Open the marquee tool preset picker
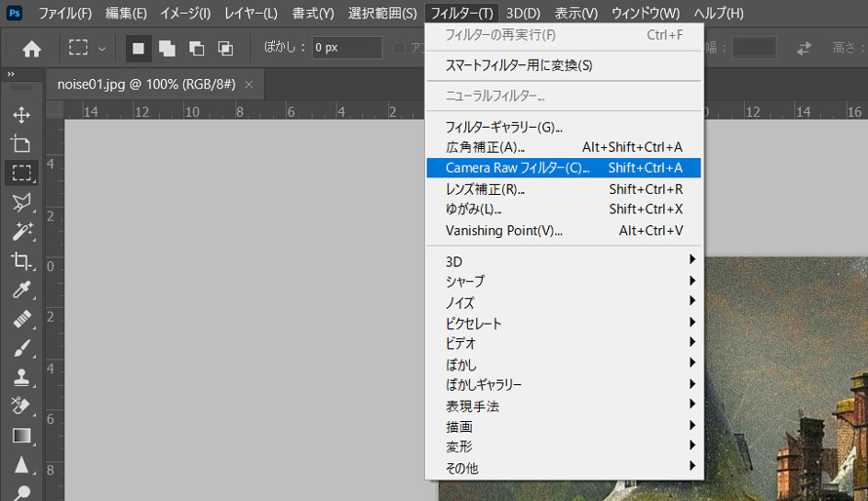868x501 pixels. (x=87, y=48)
